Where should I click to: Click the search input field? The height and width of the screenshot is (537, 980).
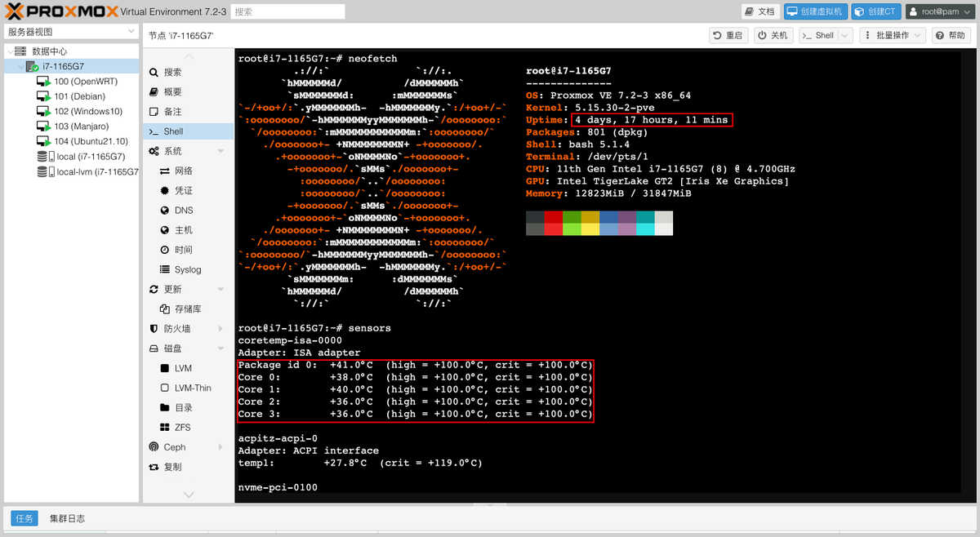pyautogui.click(x=287, y=12)
